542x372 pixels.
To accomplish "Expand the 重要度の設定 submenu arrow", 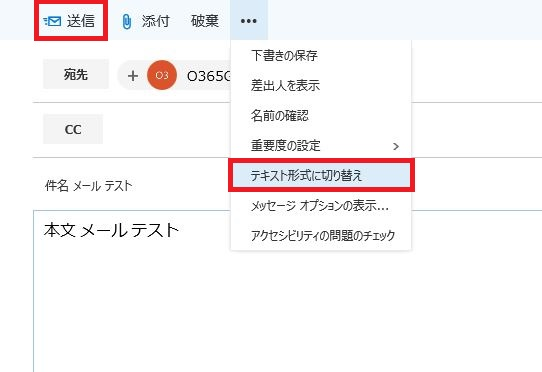I will [396, 146].
